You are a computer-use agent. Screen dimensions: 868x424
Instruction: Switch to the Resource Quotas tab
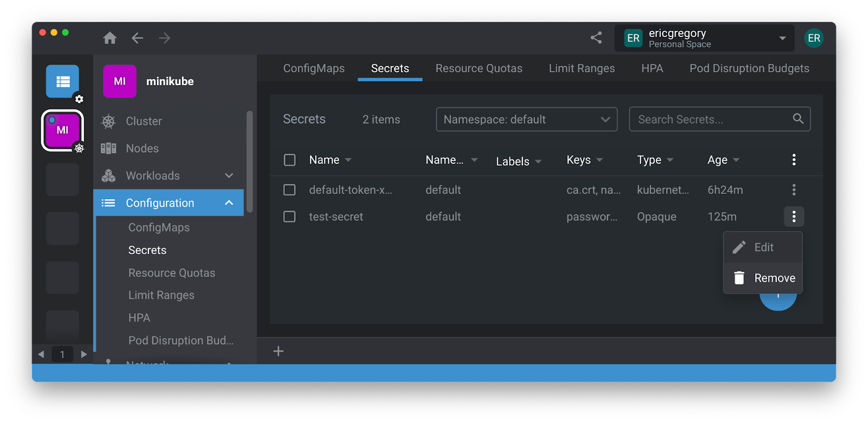click(478, 68)
